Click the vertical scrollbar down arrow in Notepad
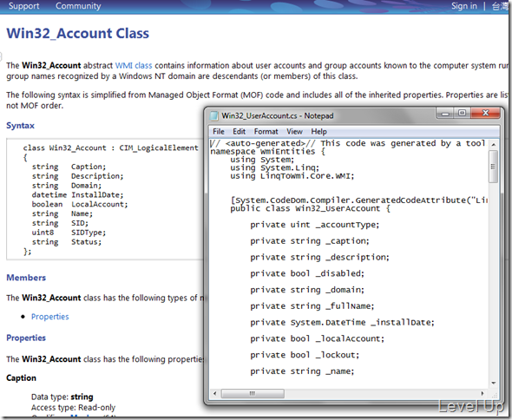The width and height of the screenshot is (512, 420). tap(494, 383)
